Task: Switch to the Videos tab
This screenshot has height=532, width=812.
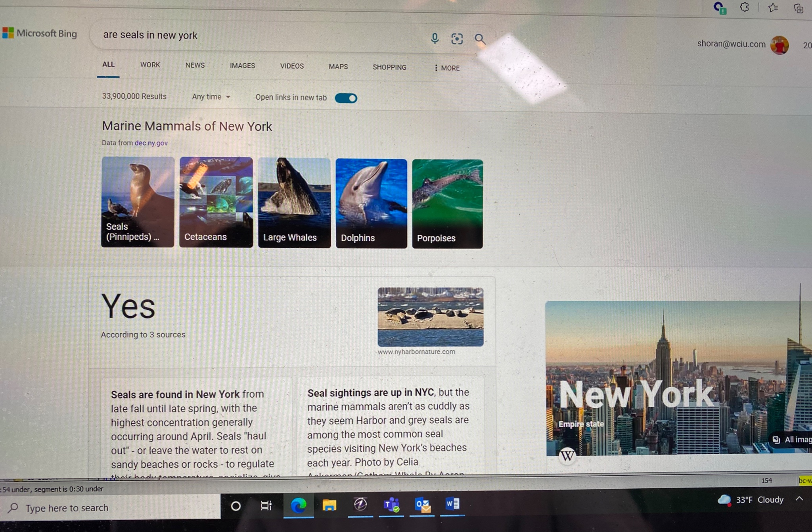Action: point(292,66)
